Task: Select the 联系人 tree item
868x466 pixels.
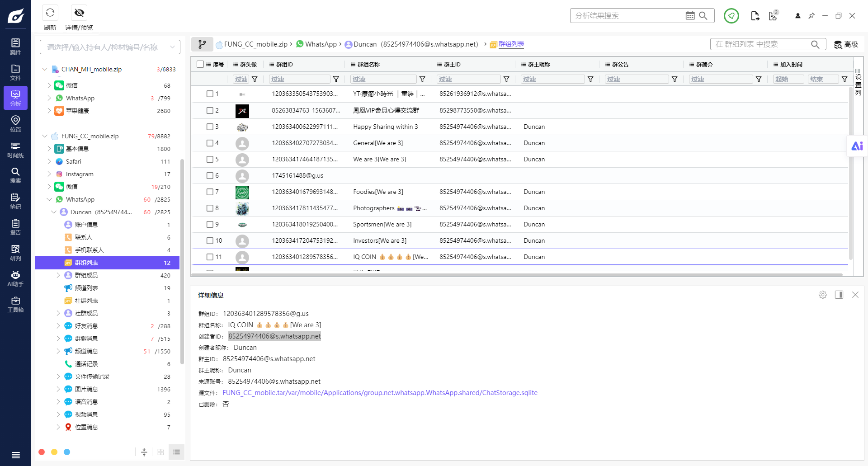Action: coord(84,237)
